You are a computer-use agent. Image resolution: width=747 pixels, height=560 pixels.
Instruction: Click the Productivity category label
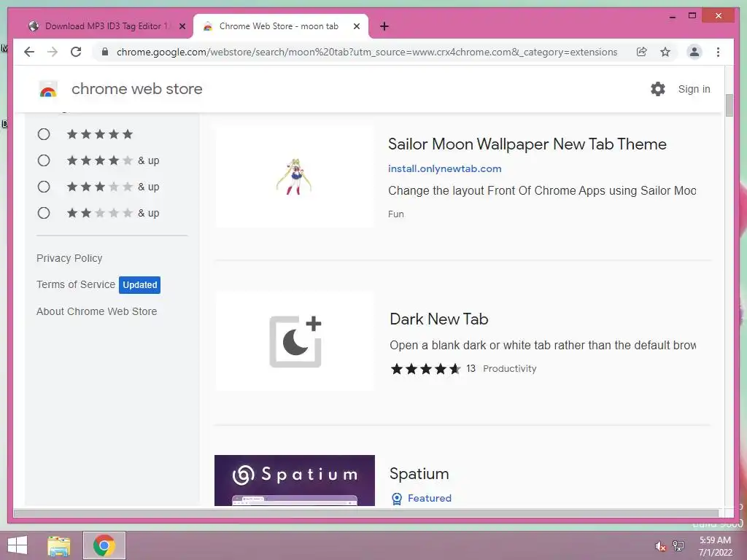[x=509, y=368]
